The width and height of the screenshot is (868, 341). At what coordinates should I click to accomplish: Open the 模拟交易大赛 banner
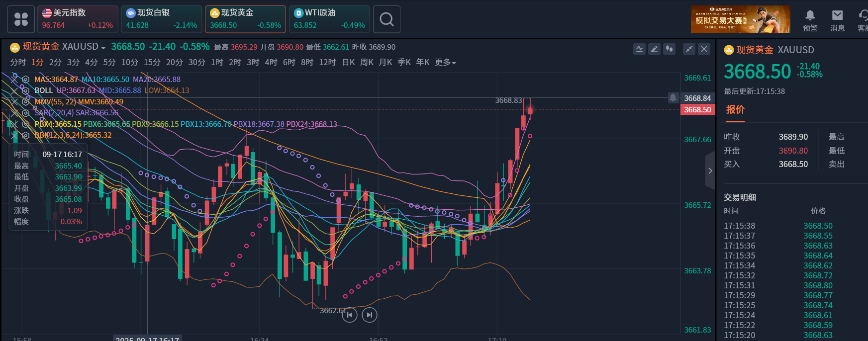pyautogui.click(x=740, y=19)
